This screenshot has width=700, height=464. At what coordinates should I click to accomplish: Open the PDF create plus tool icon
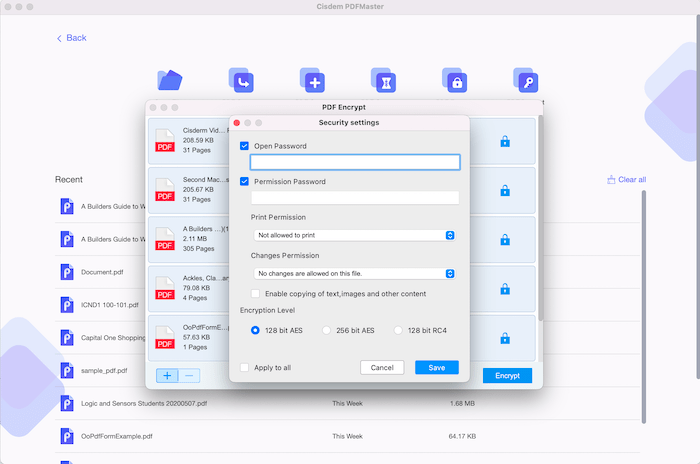point(312,80)
